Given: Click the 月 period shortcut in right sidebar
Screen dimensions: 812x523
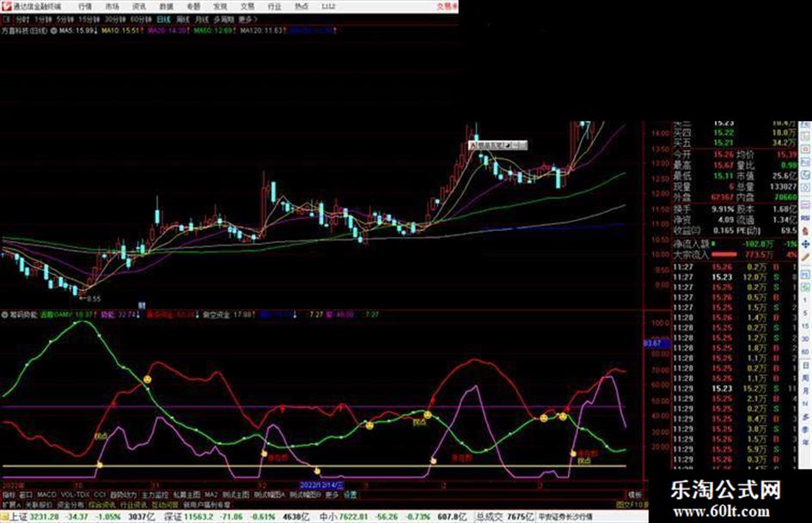Looking at the screenshot, I should 805,392.
